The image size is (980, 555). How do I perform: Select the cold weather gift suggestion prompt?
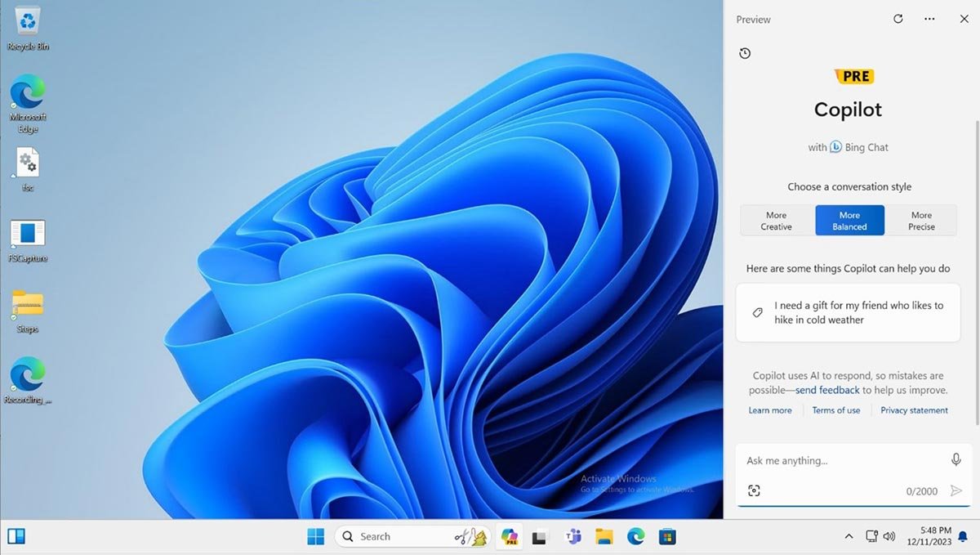point(848,312)
